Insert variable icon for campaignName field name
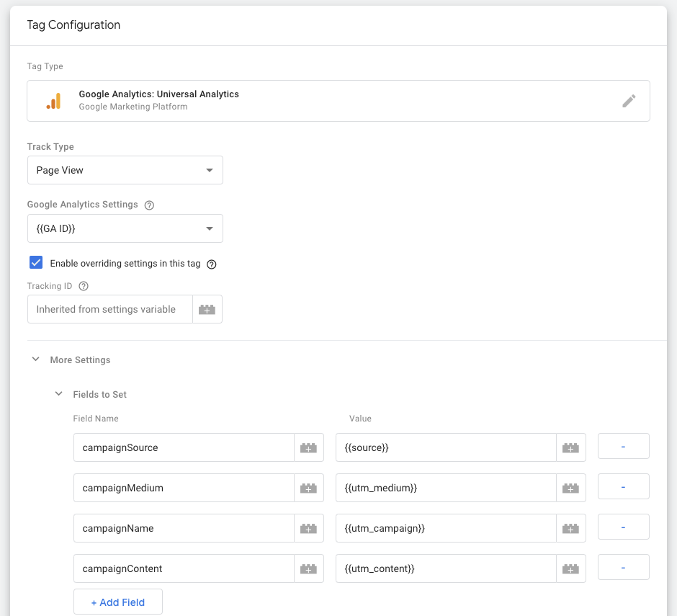The image size is (677, 616). [309, 528]
